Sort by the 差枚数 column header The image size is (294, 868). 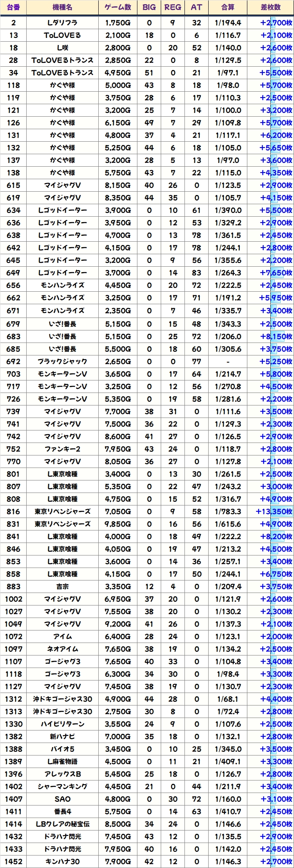pos(271,7)
